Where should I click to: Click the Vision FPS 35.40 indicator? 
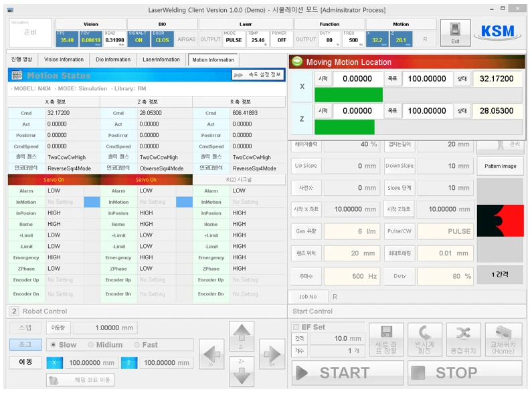pos(67,38)
